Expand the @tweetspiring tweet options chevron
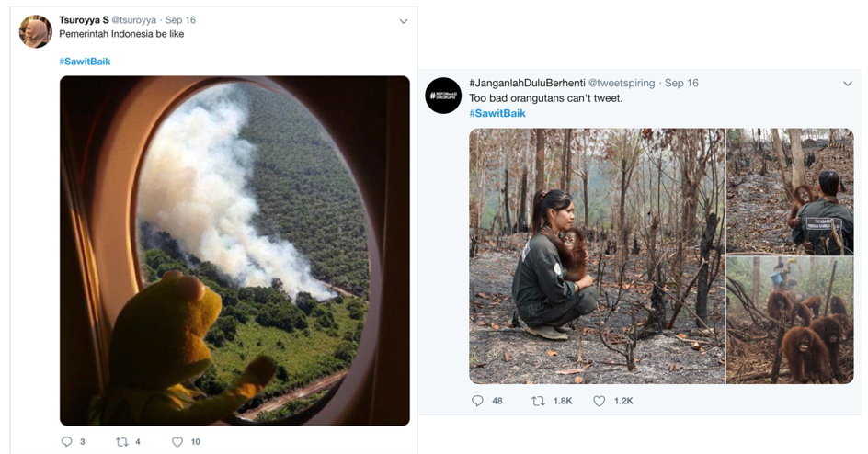 (x=848, y=84)
